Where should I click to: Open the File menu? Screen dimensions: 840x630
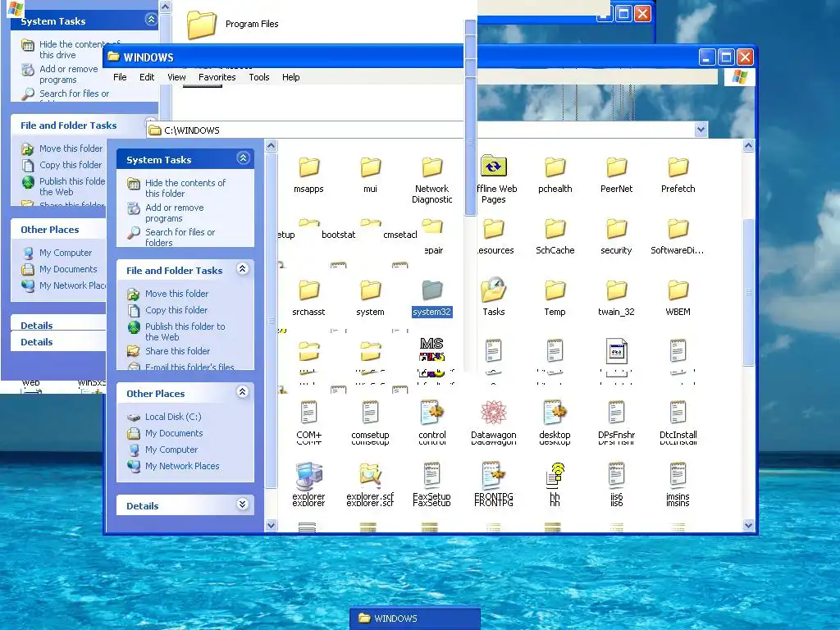tap(120, 77)
